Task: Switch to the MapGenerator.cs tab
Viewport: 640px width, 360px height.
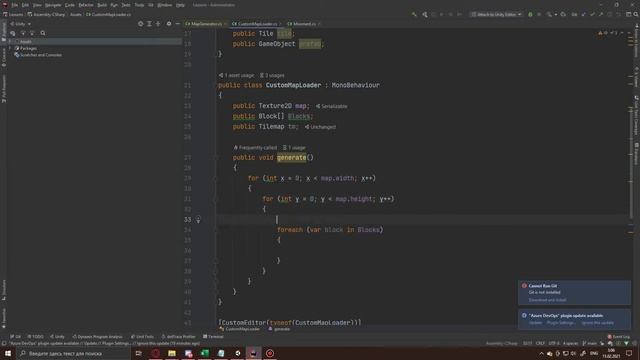Action: (x=206, y=24)
